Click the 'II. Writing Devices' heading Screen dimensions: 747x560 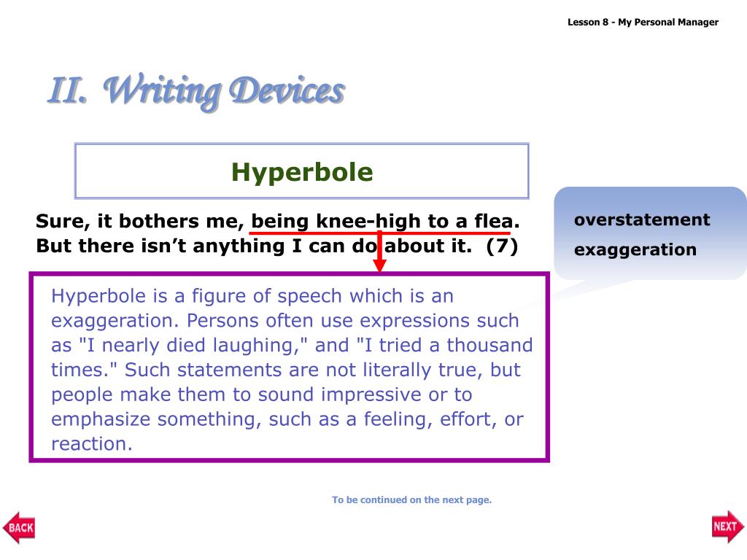pyautogui.click(x=196, y=91)
